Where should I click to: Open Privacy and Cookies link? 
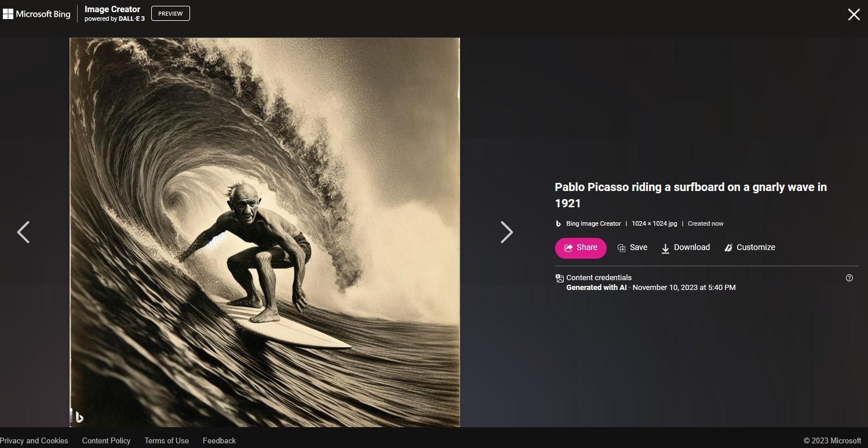(34, 440)
